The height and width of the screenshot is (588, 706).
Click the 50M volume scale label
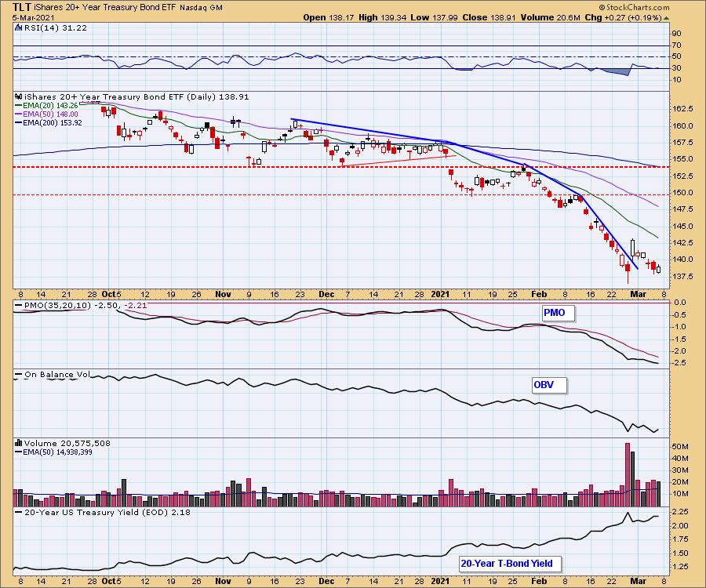(x=680, y=447)
